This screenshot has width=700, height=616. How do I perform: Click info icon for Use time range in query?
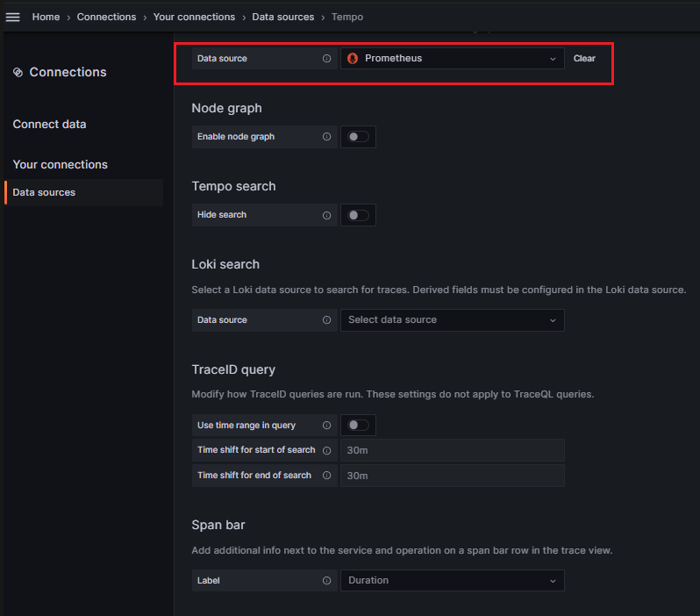click(x=326, y=426)
